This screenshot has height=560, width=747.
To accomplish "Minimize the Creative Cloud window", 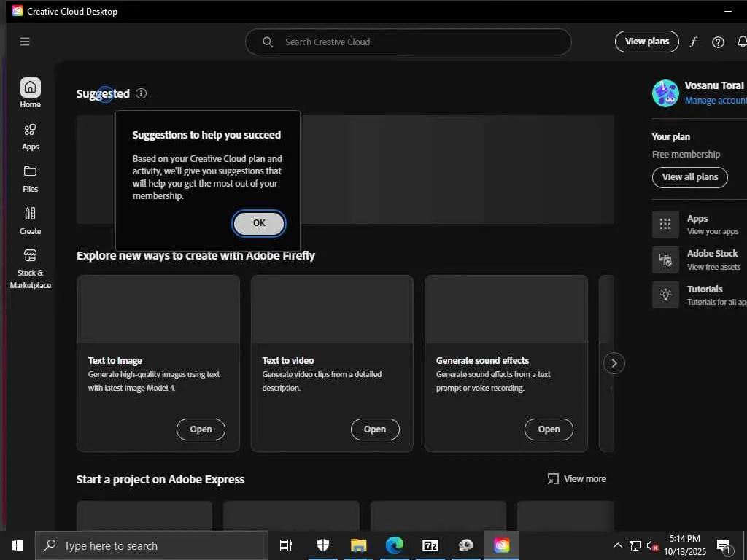I will [728, 11].
